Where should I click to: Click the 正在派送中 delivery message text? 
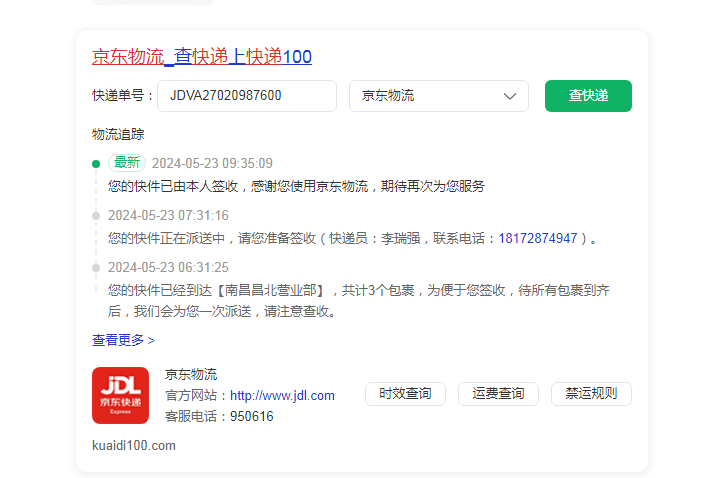pos(352,238)
